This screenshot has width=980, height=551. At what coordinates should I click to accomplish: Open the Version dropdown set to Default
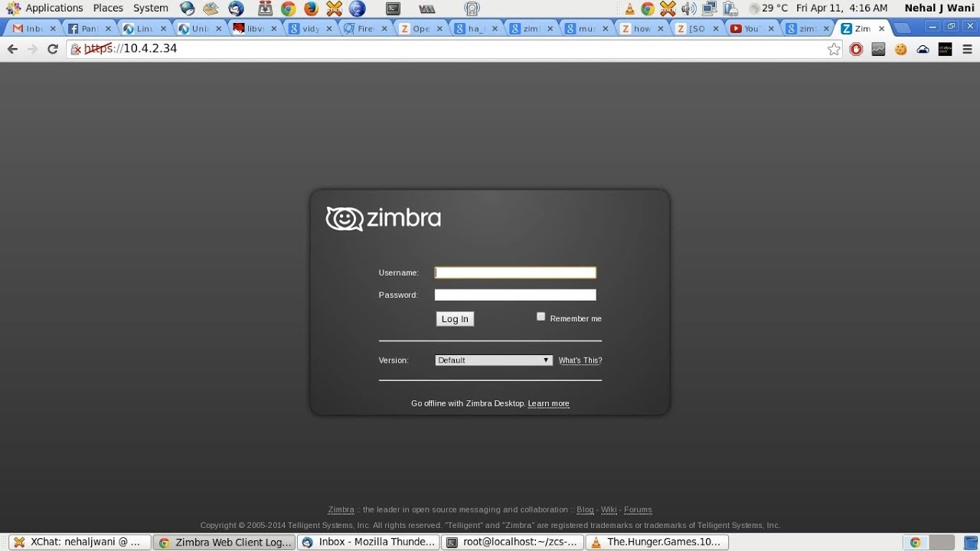pyautogui.click(x=494, y=360)
